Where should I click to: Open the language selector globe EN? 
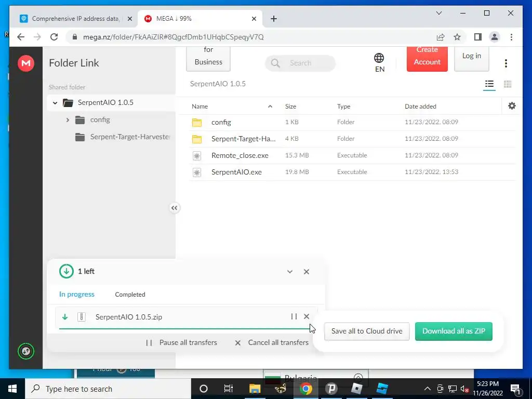coord(379,63)
